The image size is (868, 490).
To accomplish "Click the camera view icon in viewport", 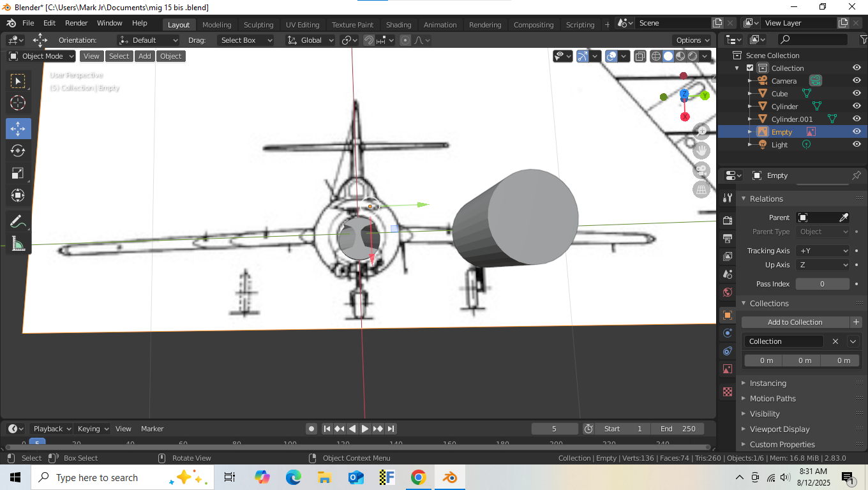I will [x=701, y=170].
